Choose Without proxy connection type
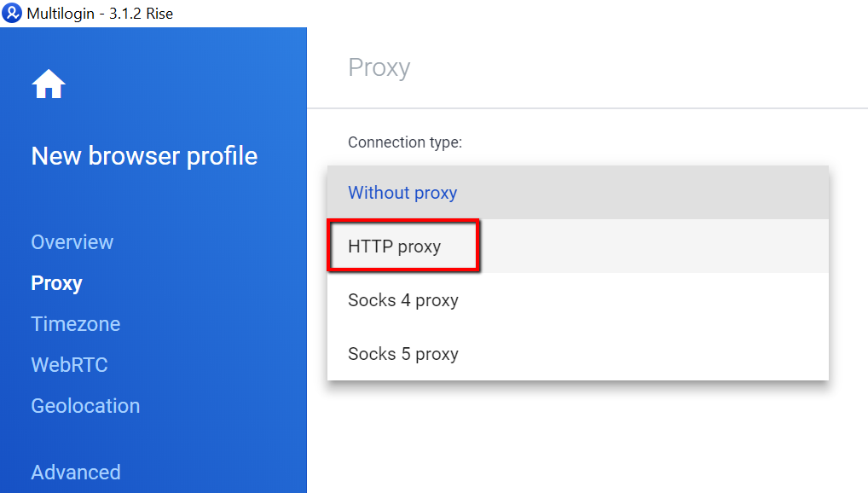 pyautogui.click(x=578, y=193)
